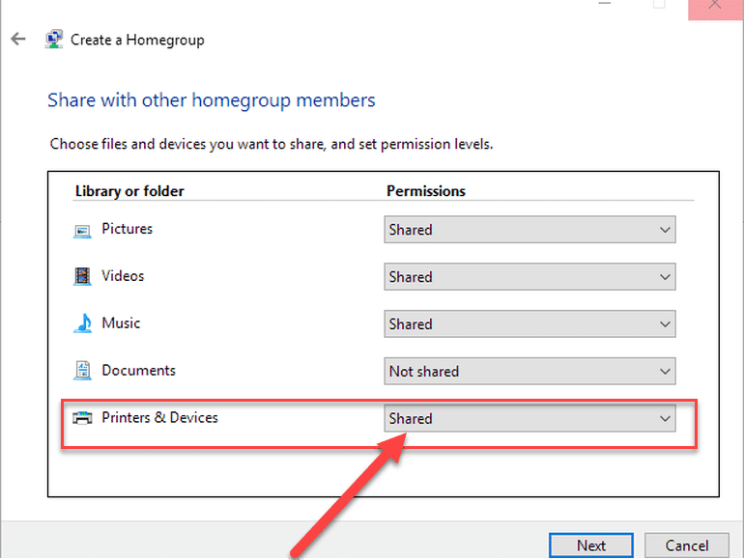Open the Pictures permissions dropdown
The image size is (744, 560).
point(529,230)
